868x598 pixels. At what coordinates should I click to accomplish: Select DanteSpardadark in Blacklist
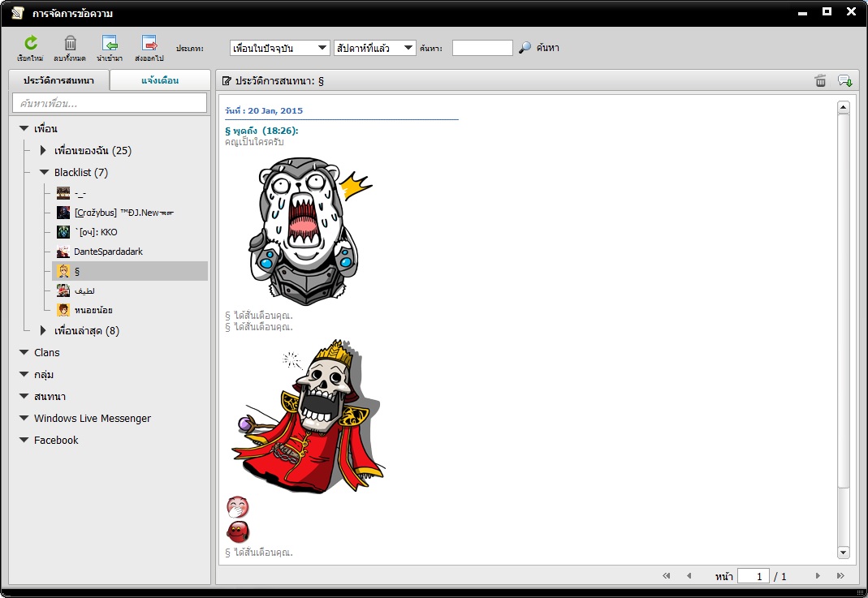click(x=109, y=252)
